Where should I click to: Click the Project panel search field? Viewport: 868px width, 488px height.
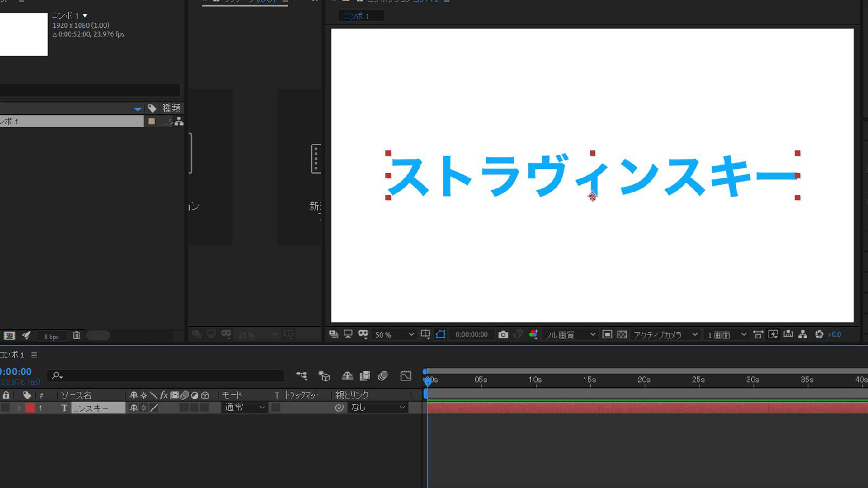pos(90,90)
